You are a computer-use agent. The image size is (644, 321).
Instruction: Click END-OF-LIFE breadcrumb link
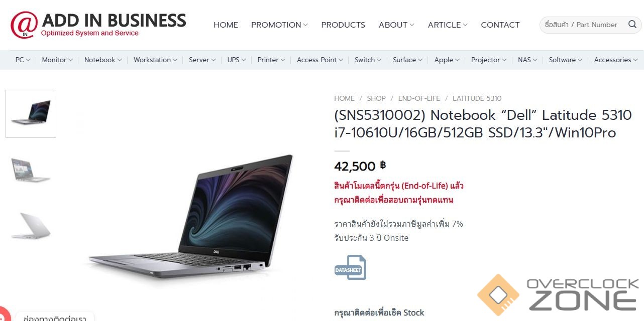click(419, 98)
